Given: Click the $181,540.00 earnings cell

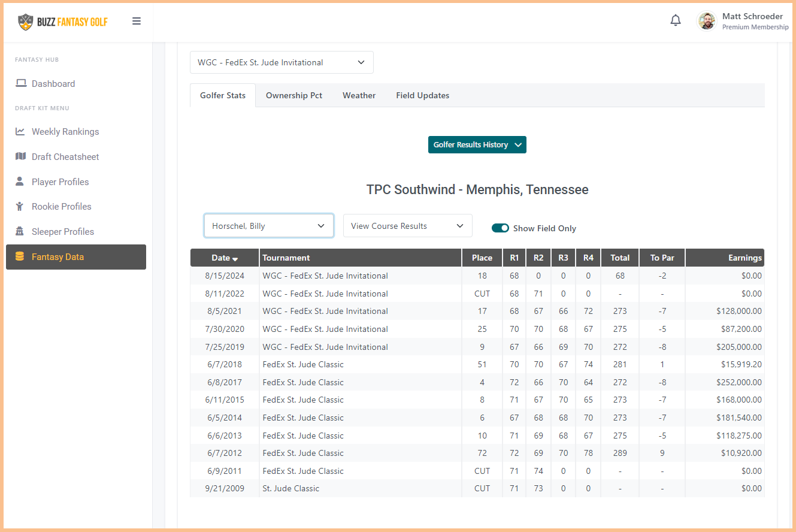Looking at the screenshot, I should point(725,418).
